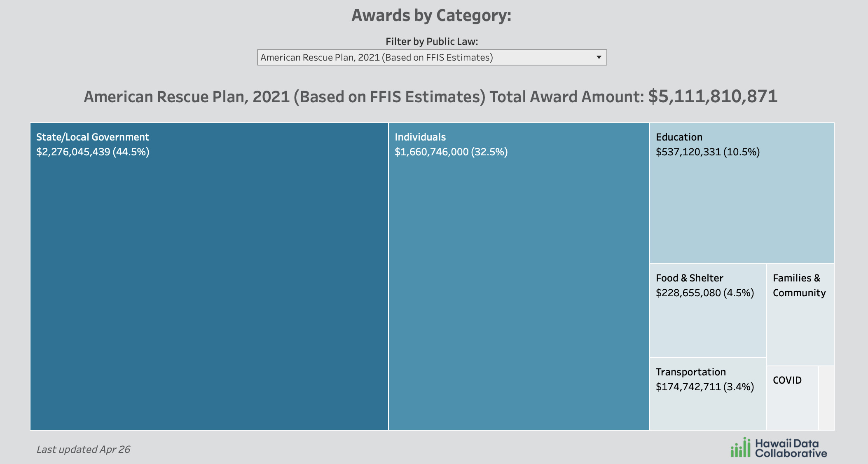868x464 pixels.
Task: Click the American Rescue Plan filter text
Action: click(377, 57)
